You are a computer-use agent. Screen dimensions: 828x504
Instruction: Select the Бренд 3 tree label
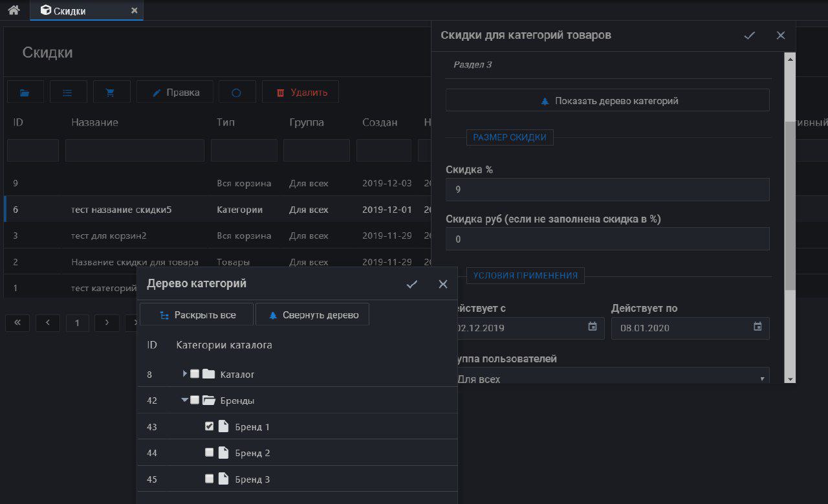(x=252, y=479)
